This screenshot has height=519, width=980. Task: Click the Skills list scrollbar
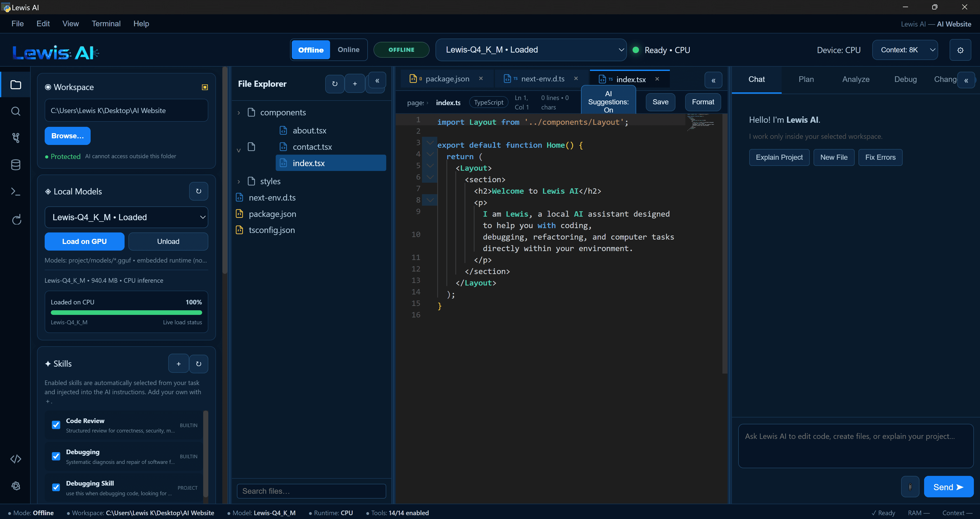[x=205, y=454]
